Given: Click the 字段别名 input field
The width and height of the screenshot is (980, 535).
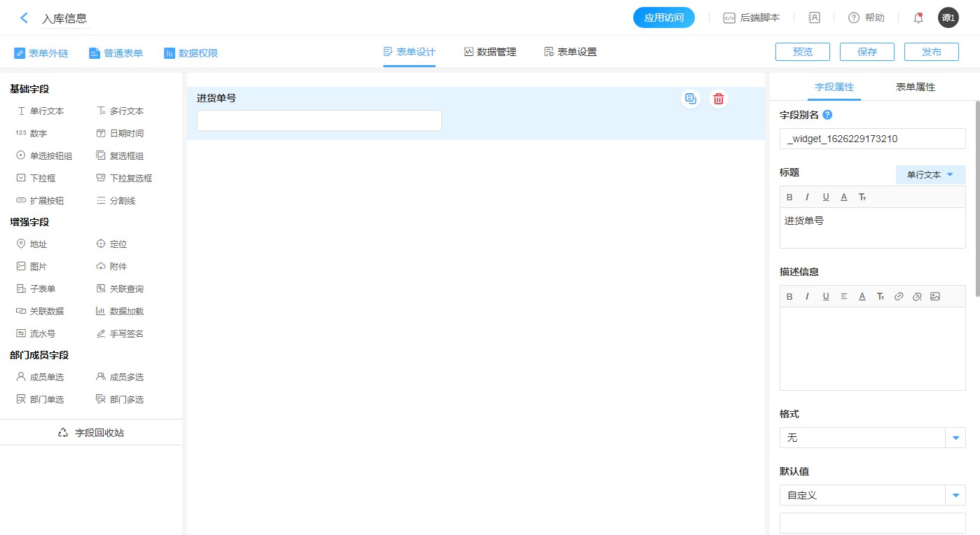Looking at the screenshot, I should pos(872,139).
